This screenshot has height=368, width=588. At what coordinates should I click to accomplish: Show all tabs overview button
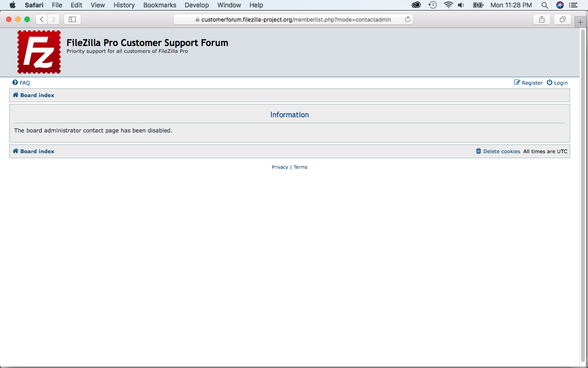point(562,19)
